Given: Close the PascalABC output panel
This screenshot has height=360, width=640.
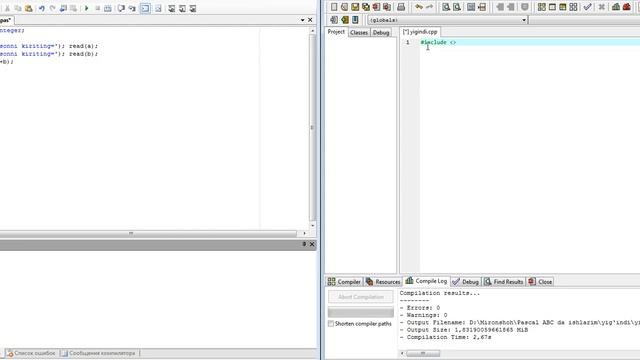Looking at the screenshot, I should point(312,244).
